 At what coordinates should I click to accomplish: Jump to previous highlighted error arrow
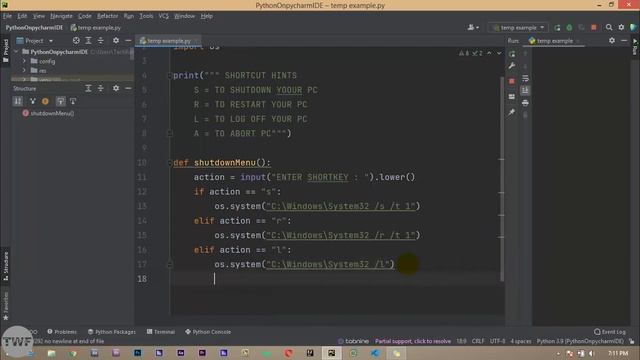point(489,53)
